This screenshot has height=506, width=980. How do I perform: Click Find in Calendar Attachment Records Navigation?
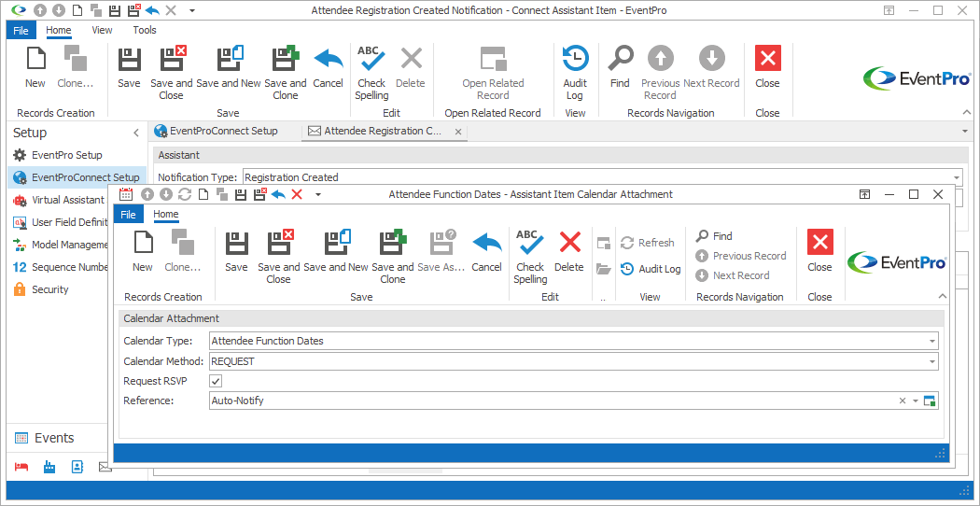[x=714, y=236]
